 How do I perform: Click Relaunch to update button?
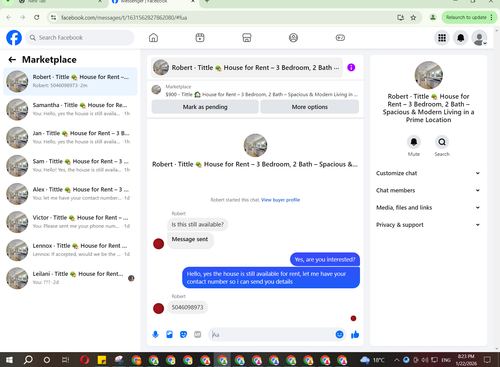[x=469, y=17]
